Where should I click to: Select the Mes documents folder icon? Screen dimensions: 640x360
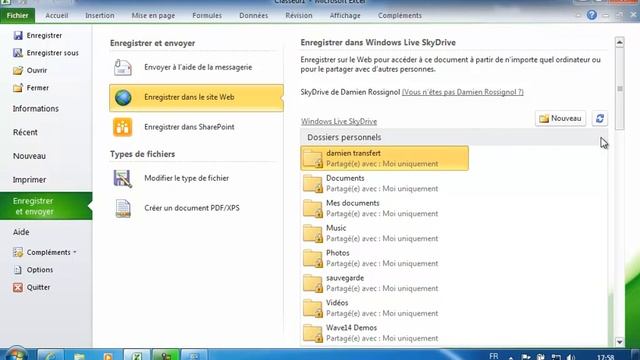[x=313, y=208]
